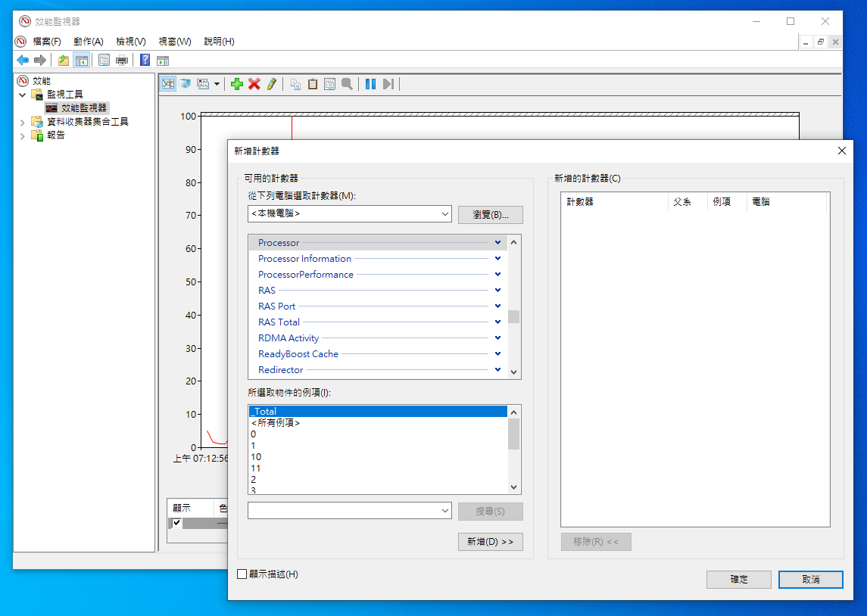Expand the Processor Information counter group
Viewport: 867px width, 616px height.
coord(497,259)
